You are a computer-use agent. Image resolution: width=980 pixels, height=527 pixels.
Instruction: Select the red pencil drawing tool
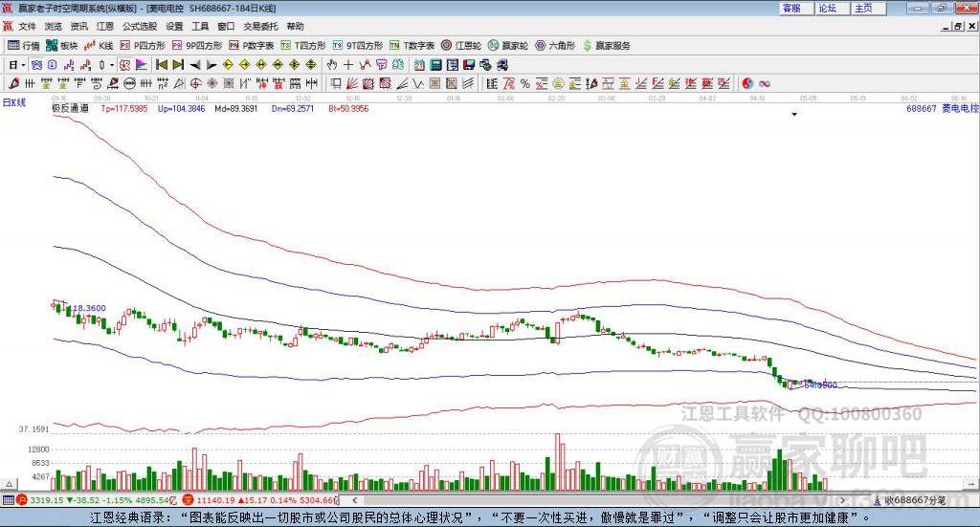point(13,83)
